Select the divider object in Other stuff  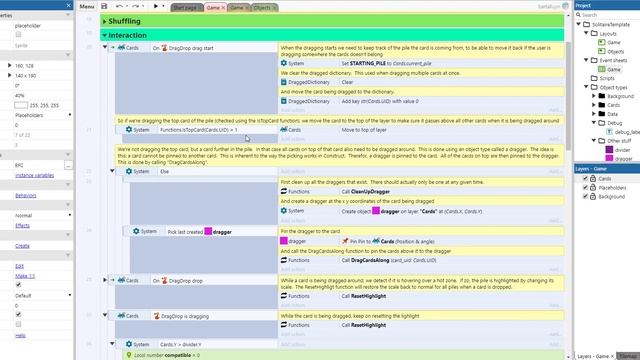click(618, 150)
